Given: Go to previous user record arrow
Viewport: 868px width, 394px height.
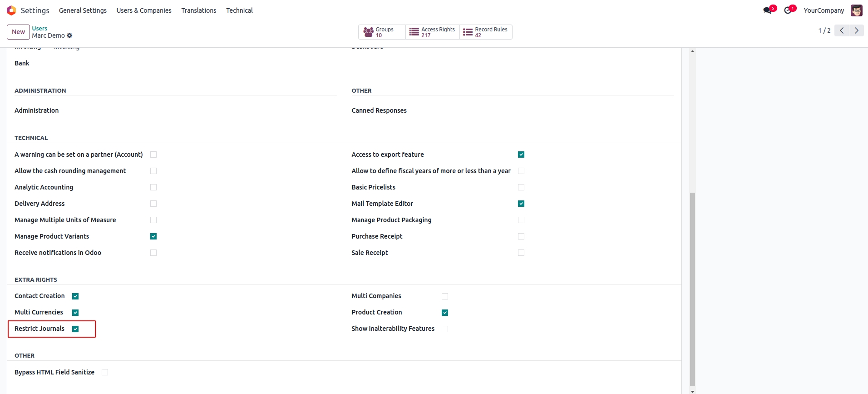Looking at the screenshot, I should [842, 30].
